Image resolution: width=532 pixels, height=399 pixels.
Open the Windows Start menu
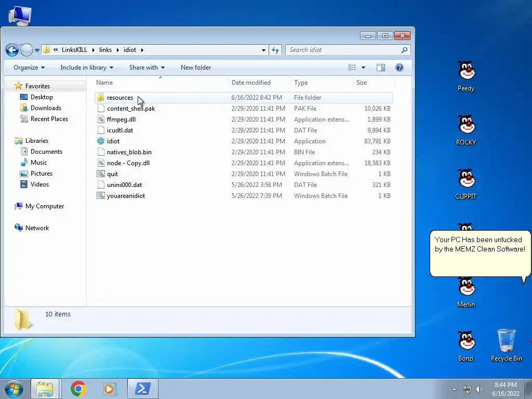pyautogui.click(x=14, y=389)
